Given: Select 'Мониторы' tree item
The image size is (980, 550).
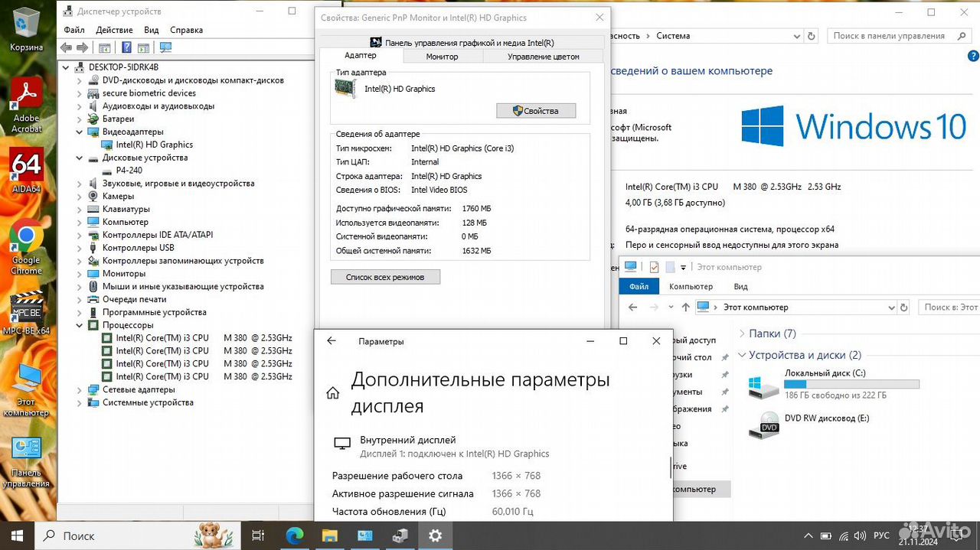Looking at the screenshot, I should coord(123,273).
